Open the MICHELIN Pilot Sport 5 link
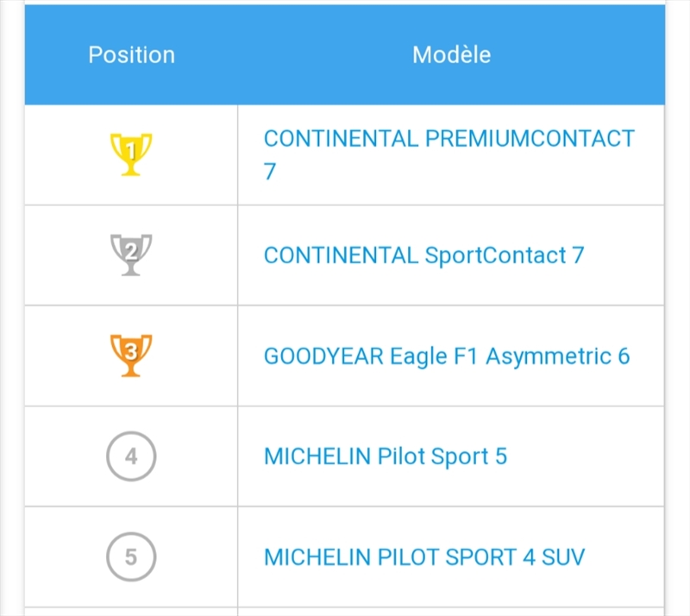 [x=385, y=456]
